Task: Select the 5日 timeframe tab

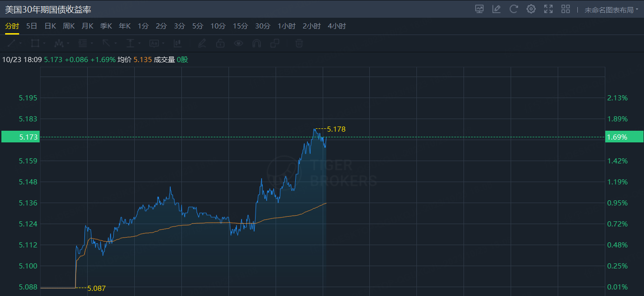Action: click(x=32, y=26)
